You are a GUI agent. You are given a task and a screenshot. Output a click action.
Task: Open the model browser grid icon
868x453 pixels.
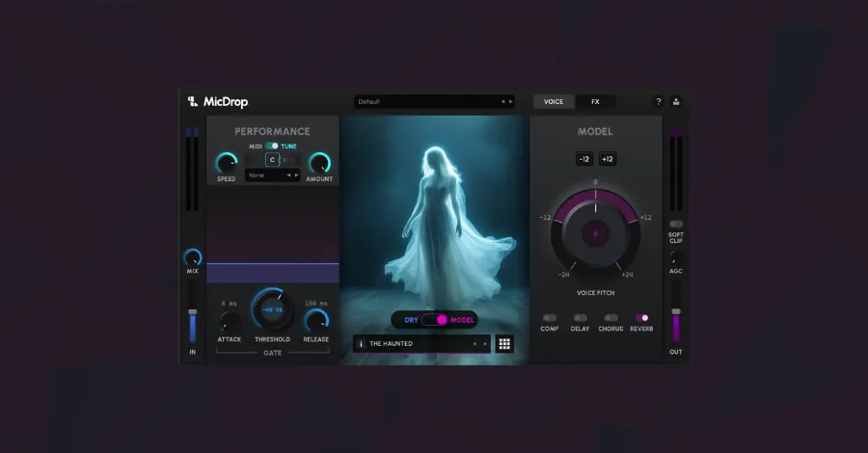(x=504, y=344)
